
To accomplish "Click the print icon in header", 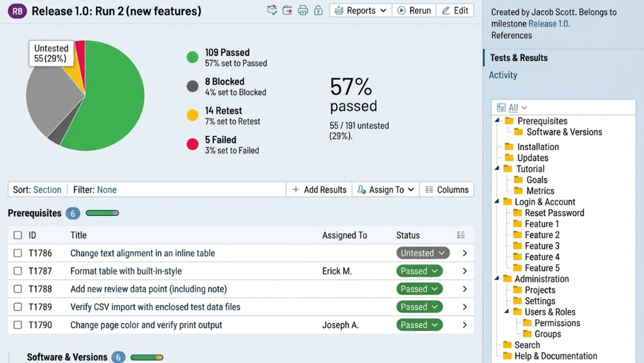I will point(303,10).
